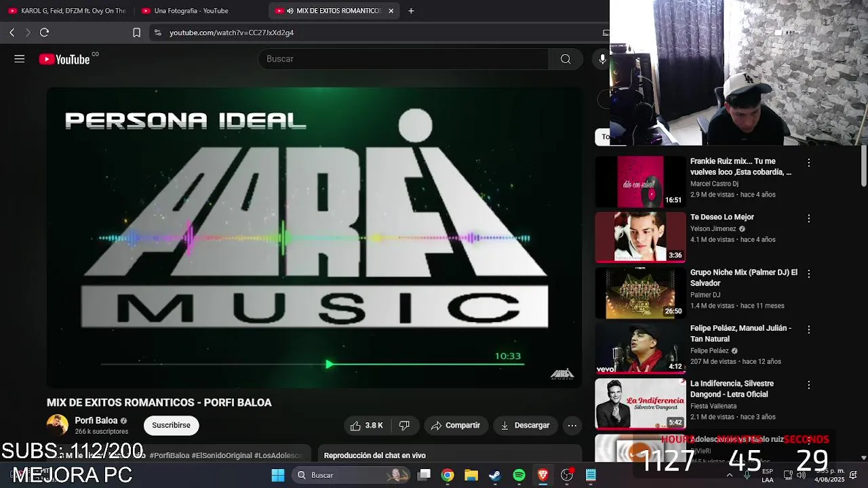The width and height of the screenshot is (868, 488).
Task: Switch to Brave browser taskbar icon
Action: coord(542,475)
